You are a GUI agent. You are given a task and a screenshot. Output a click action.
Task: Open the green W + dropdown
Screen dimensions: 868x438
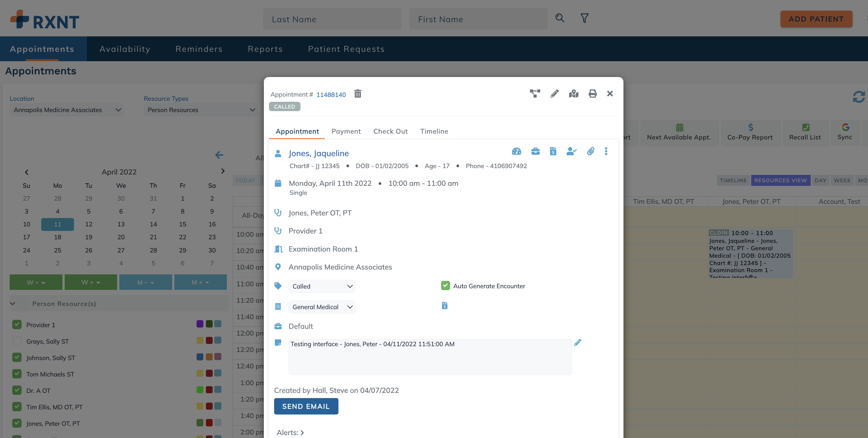click(x=91, y=282)
